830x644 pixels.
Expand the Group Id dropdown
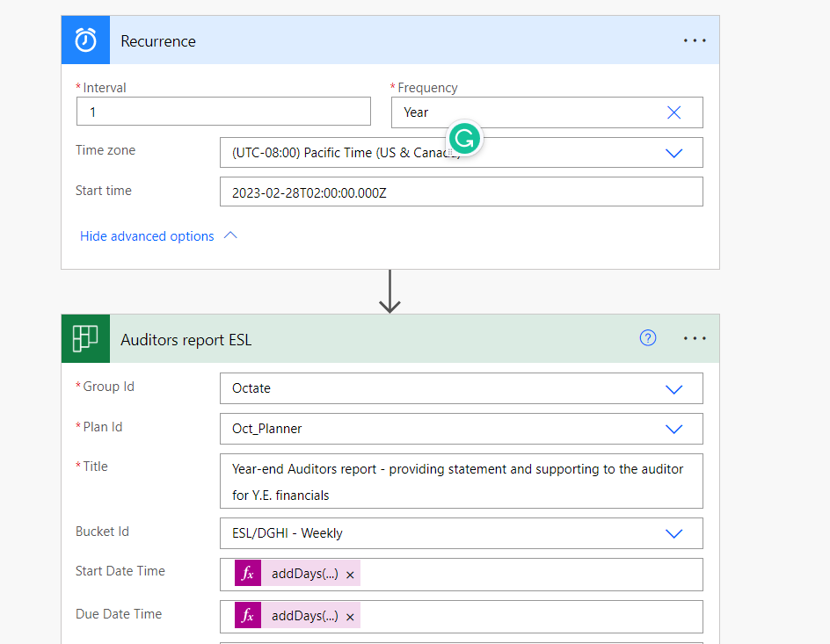tap(673, 390)
